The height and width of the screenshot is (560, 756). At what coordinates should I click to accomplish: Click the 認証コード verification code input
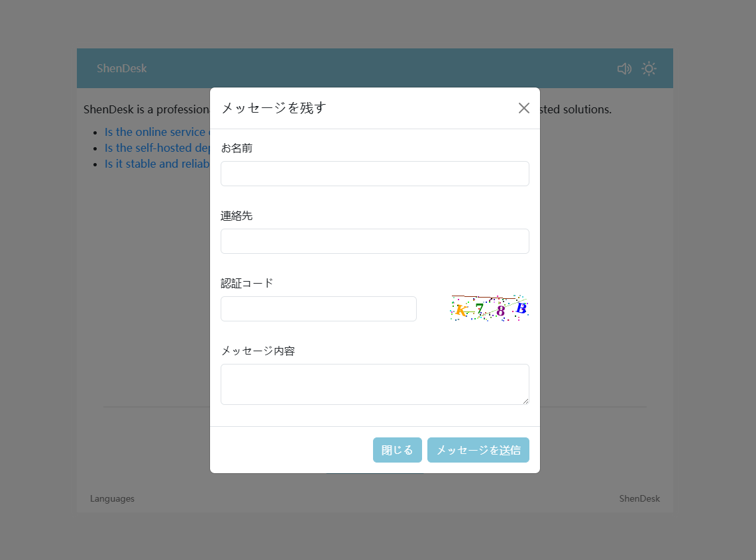coord(318,309)
